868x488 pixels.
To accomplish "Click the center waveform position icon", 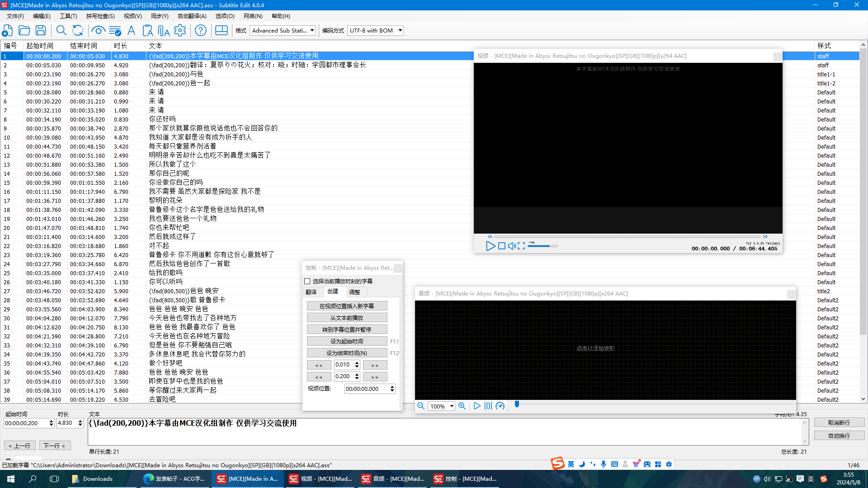I will pyautogui.click(x=488, y=406).
